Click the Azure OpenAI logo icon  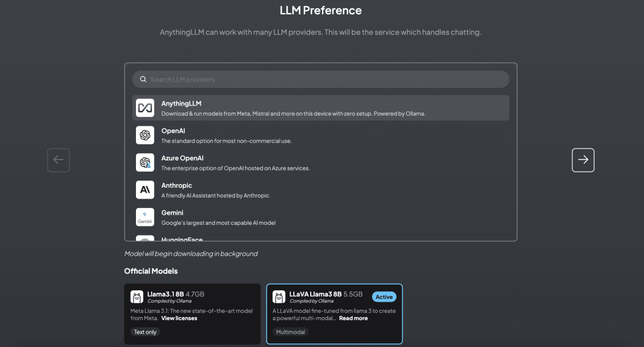(x=145, y=163)
